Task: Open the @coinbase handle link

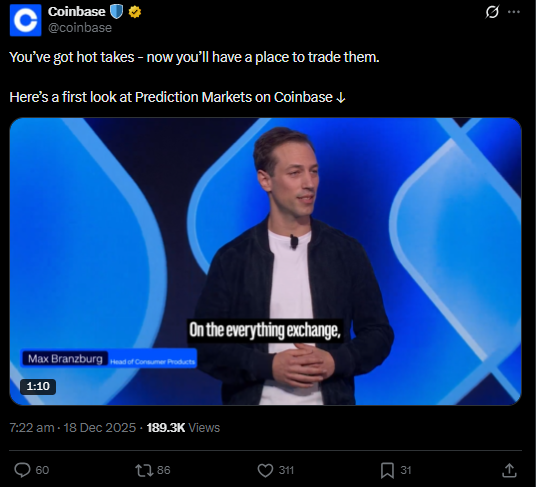Action: 80,28
